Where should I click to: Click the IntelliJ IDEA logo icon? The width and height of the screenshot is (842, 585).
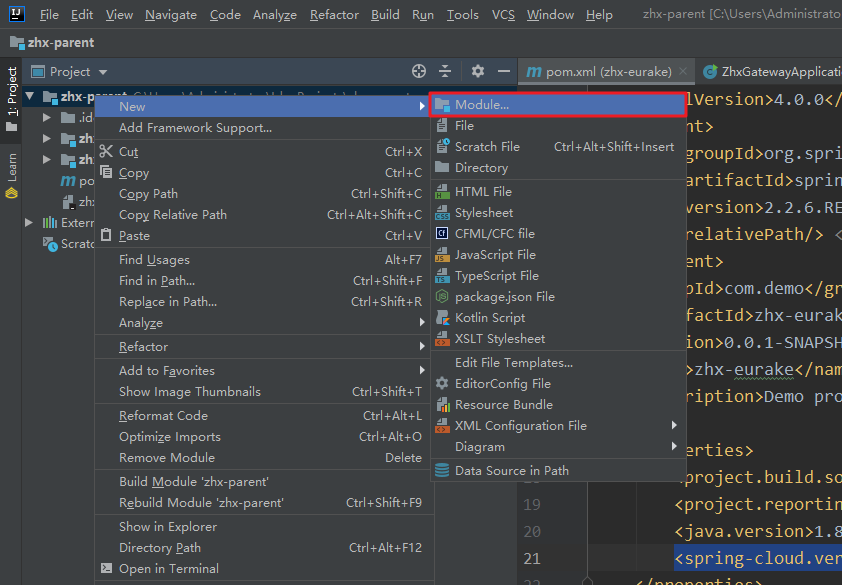click(17, 14)
